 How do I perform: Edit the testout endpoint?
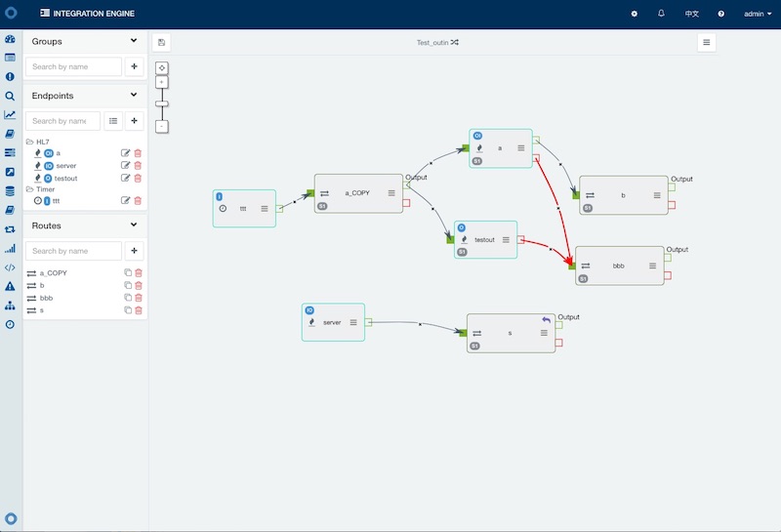click(125, 179)
